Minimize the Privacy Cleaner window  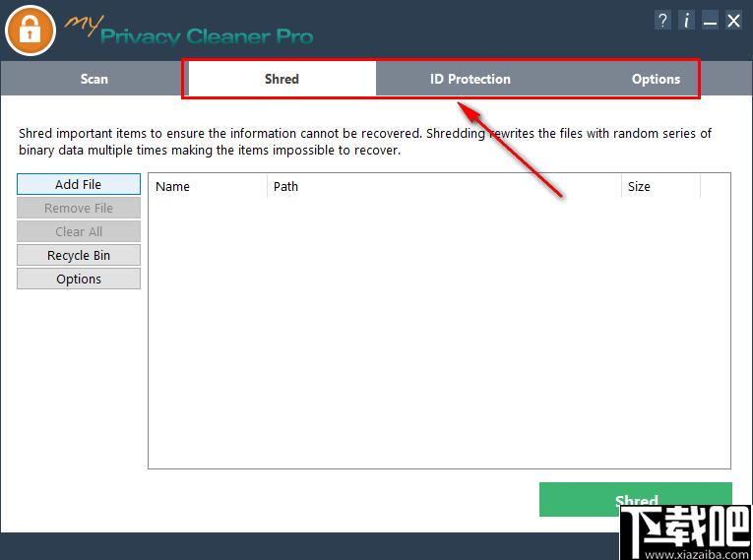click(710, 21)
